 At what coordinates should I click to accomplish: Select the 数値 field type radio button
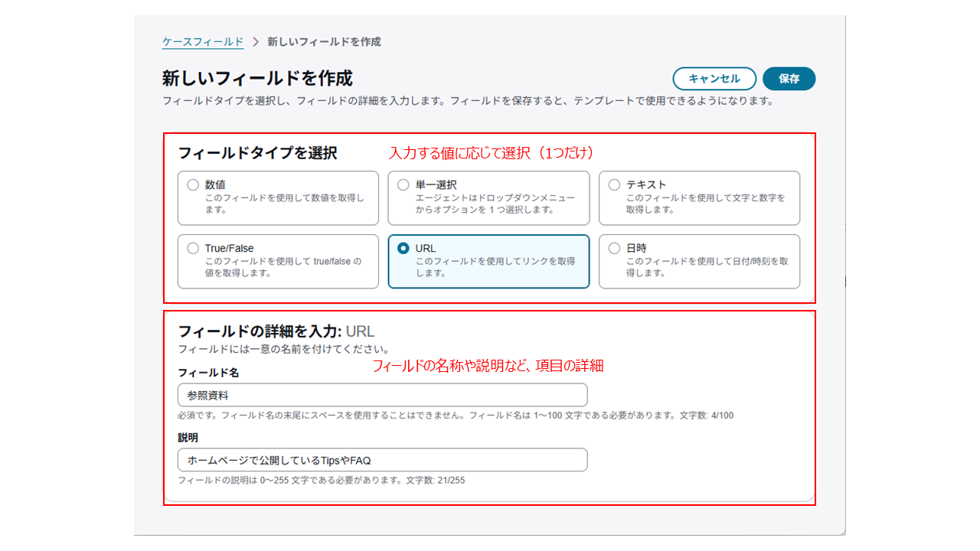(193, 184)
